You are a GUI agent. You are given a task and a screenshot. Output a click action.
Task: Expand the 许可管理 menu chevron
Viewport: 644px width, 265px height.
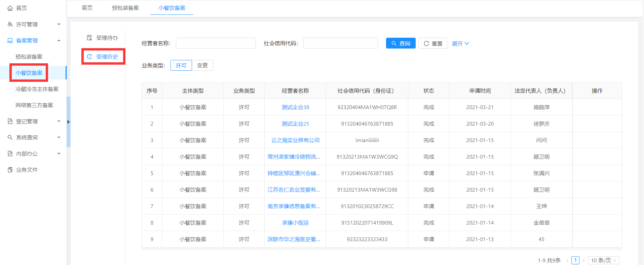(59, 24)
